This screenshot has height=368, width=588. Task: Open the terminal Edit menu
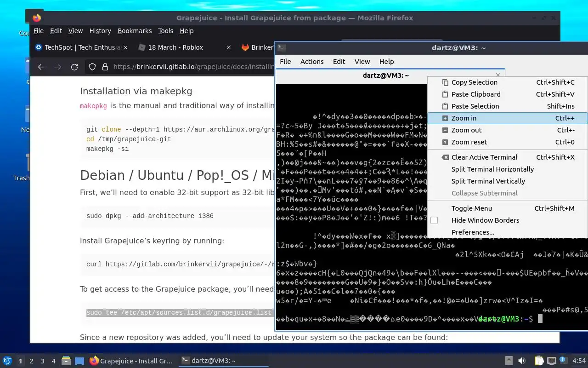(x=339, y=62)
